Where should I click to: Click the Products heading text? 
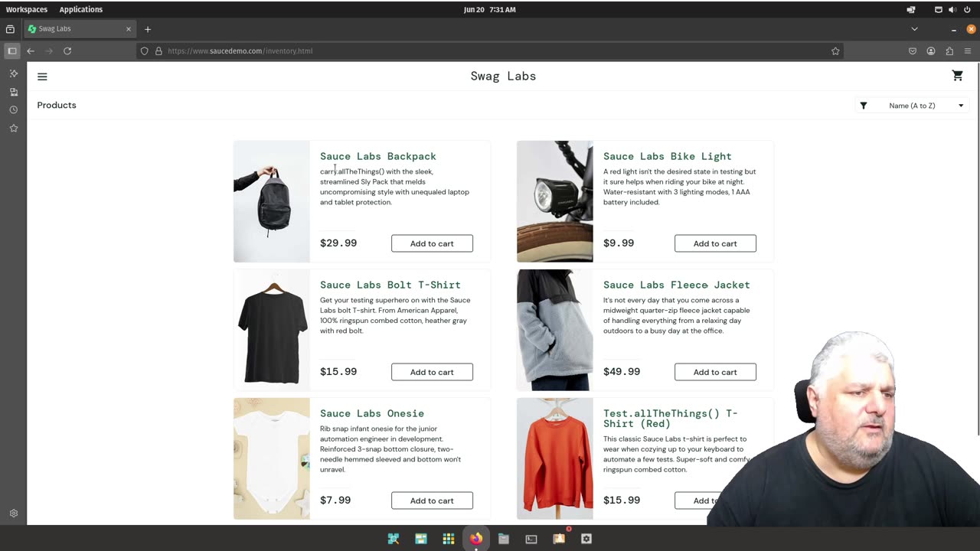click(x=57, y=105)
